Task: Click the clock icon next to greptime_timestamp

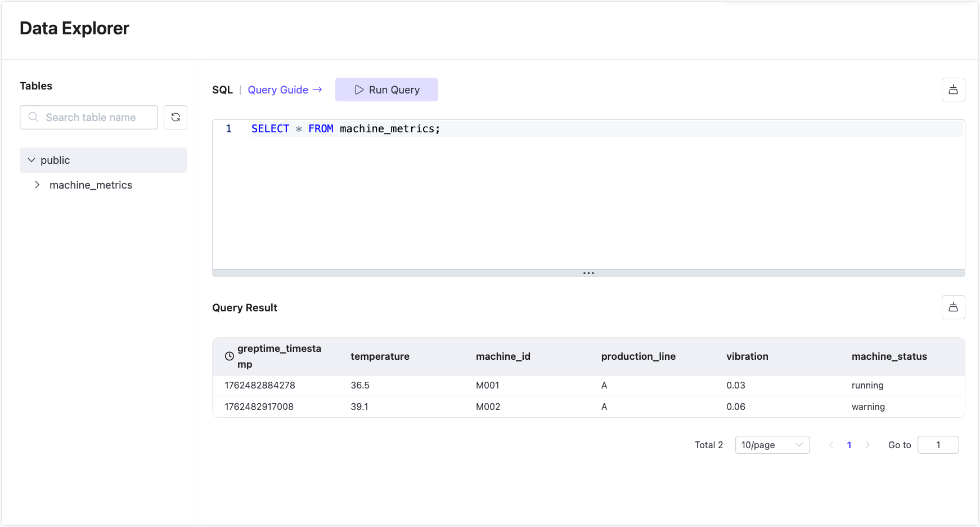Action: 228,356
